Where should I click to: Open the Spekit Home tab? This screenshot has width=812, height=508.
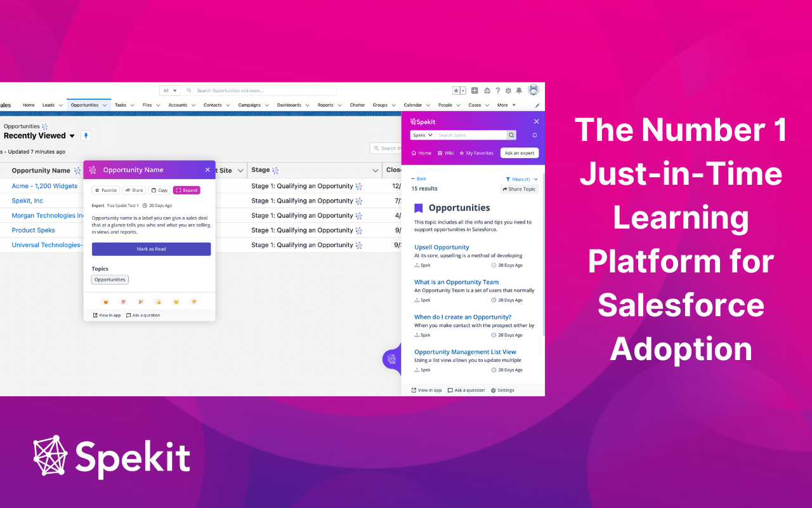click(421, 153)
